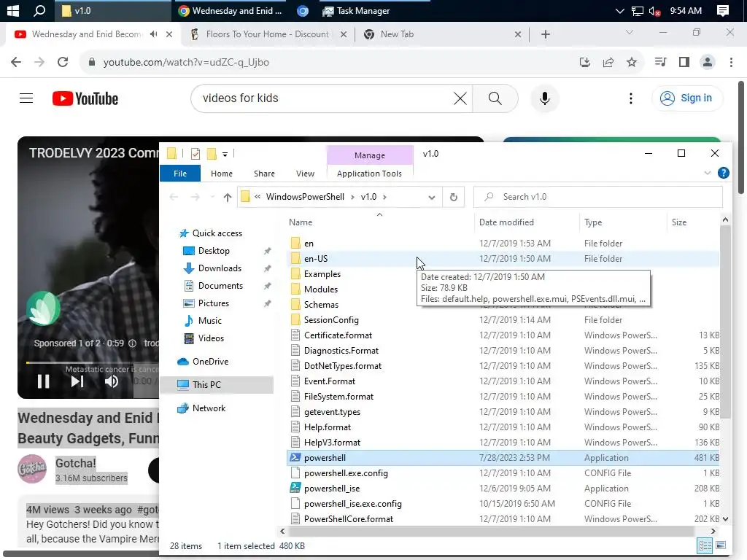The height and width of the screenshot is (560, 747).
Task: Select Downloads in navigation pane
Action: (x=219, y=268)
